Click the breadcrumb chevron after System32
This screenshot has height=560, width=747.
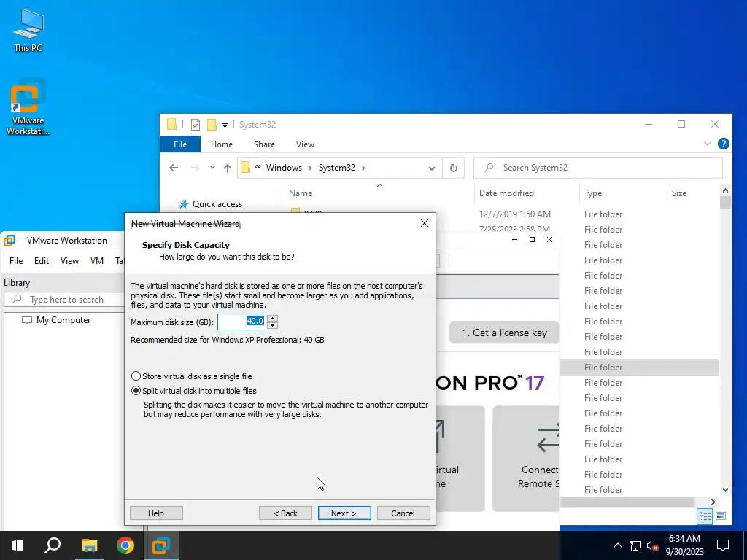pos(363,168)
